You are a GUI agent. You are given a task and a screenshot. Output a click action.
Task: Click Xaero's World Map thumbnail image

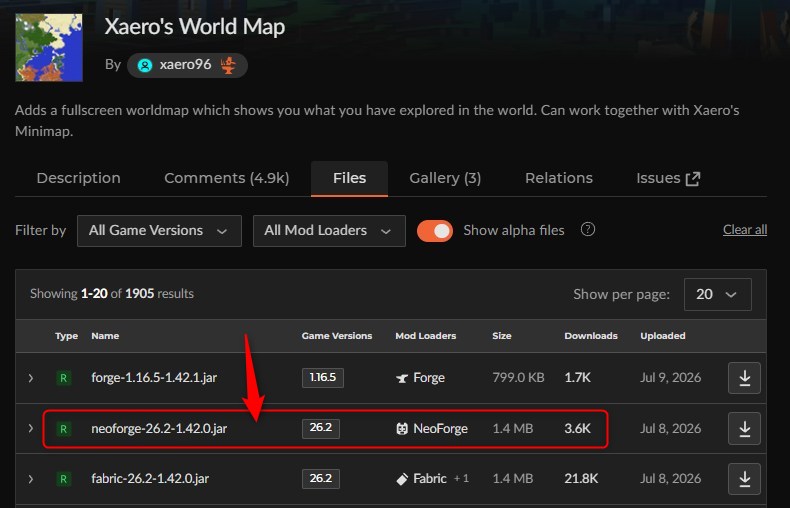49,47
